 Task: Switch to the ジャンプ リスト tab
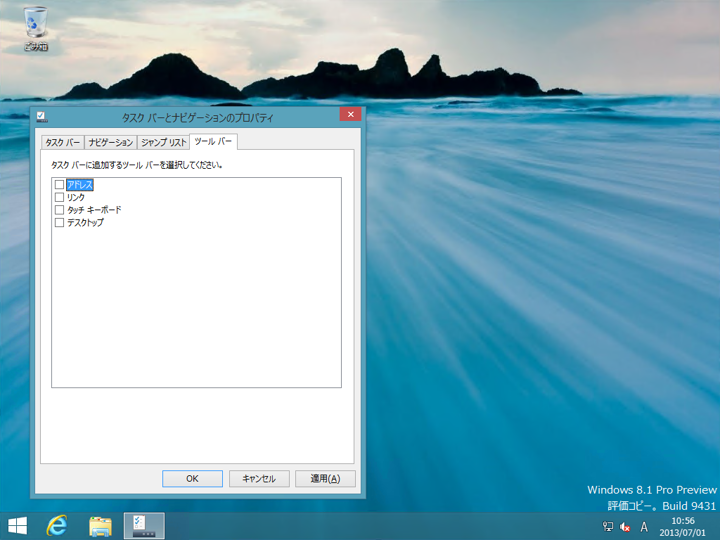click(163, 142)
